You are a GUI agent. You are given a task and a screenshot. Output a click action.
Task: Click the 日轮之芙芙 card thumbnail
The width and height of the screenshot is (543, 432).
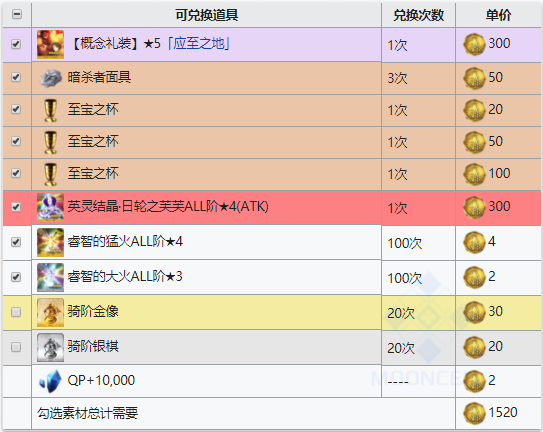click(x=51, y=207)
